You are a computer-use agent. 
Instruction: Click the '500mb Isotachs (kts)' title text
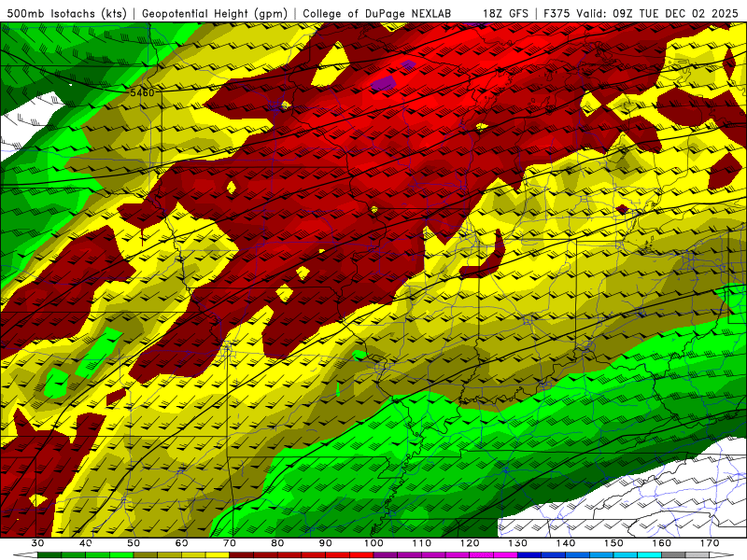(x=67, y=14)
